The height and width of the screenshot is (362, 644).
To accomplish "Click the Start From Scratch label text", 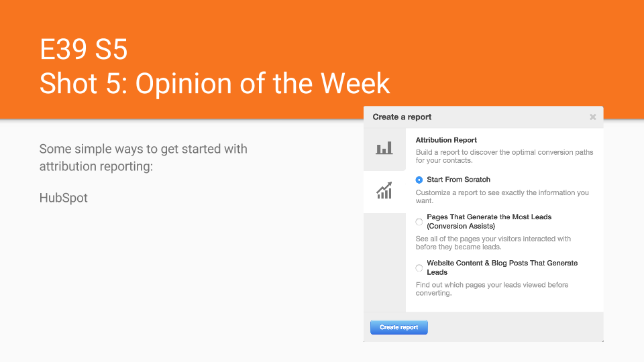I will click(458, 180).
